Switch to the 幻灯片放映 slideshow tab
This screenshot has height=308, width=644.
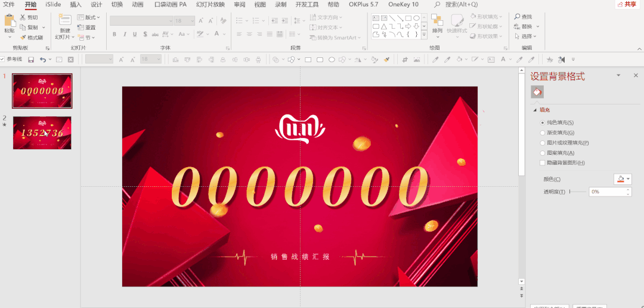point(210,5)
